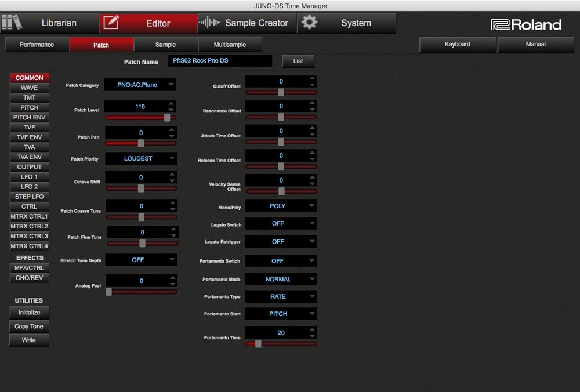Click the Analog Feel slider handle
This screenshot has height=392, width=580.
click(109, 292)
